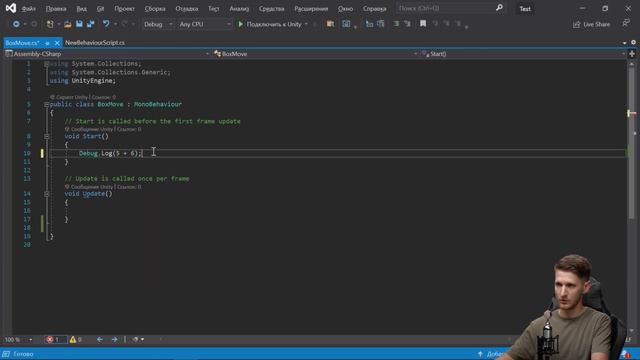
Task: Click the feedback icon right of Live Share
Action: (626, 24)
